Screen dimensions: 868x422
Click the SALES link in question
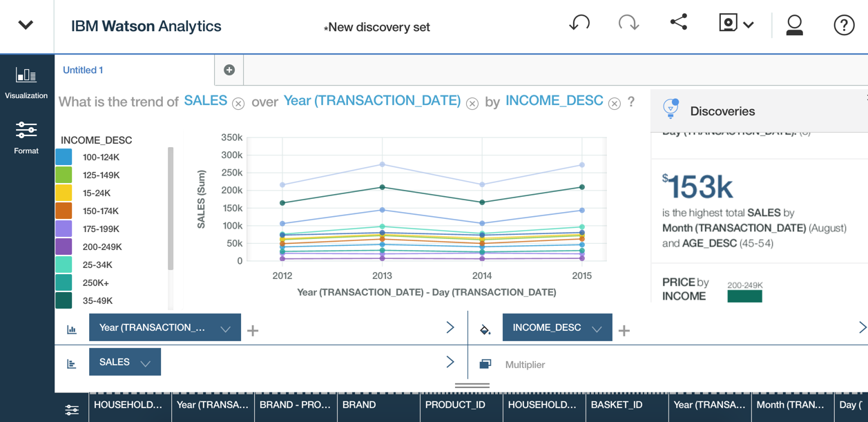click(x=206, y=101)
